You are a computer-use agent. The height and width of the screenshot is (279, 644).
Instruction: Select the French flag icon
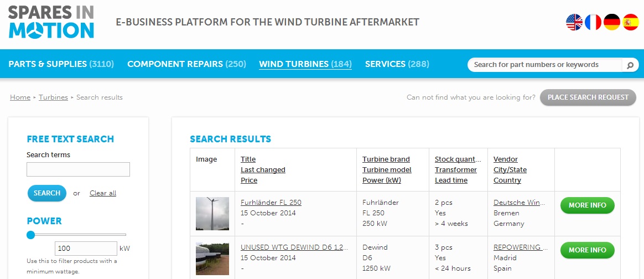click(x=593, y=22)
